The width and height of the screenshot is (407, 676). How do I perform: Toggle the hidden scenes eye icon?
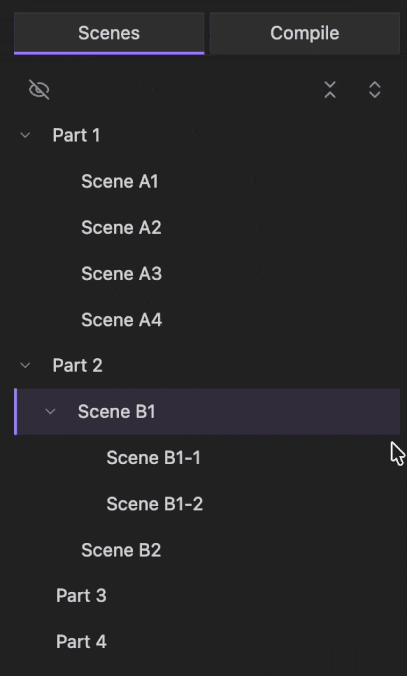click(39, 90)
